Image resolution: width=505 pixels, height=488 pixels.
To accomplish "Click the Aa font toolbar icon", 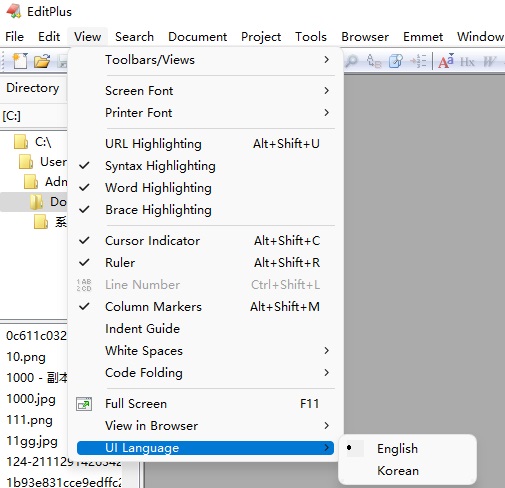I will click(446, 61).
